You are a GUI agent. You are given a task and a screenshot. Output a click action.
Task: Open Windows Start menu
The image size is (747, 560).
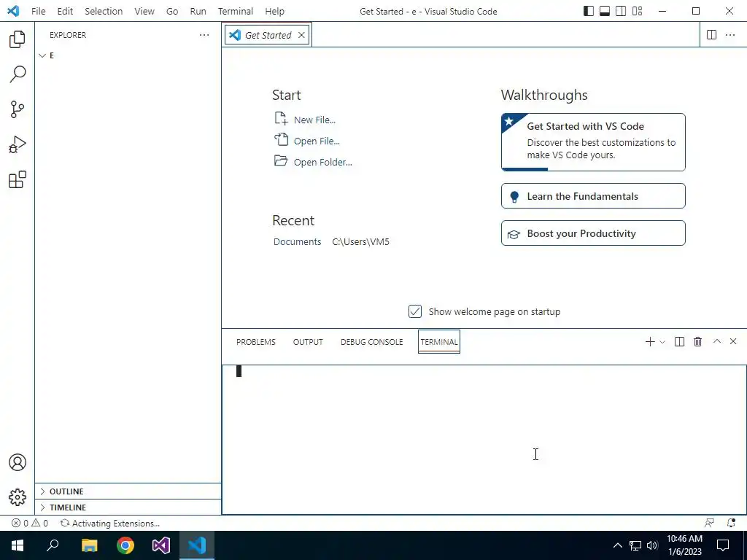(18, 545)
